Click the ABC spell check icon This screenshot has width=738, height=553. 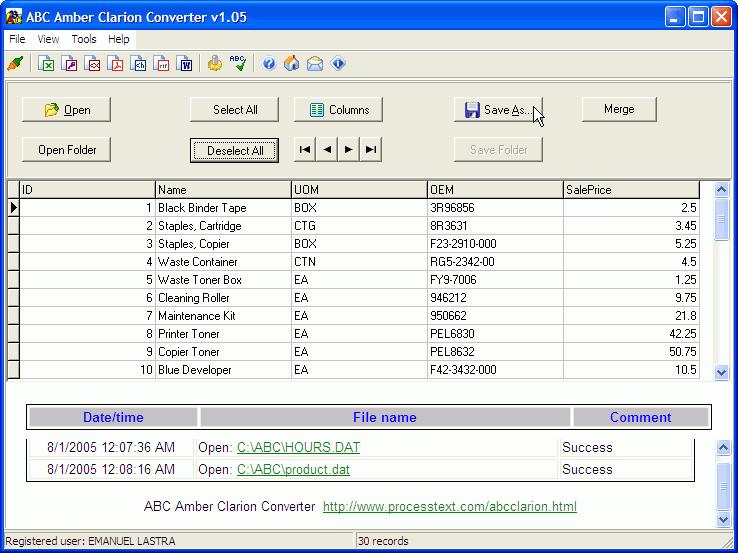pyautogui.click(x=238, y=64)
